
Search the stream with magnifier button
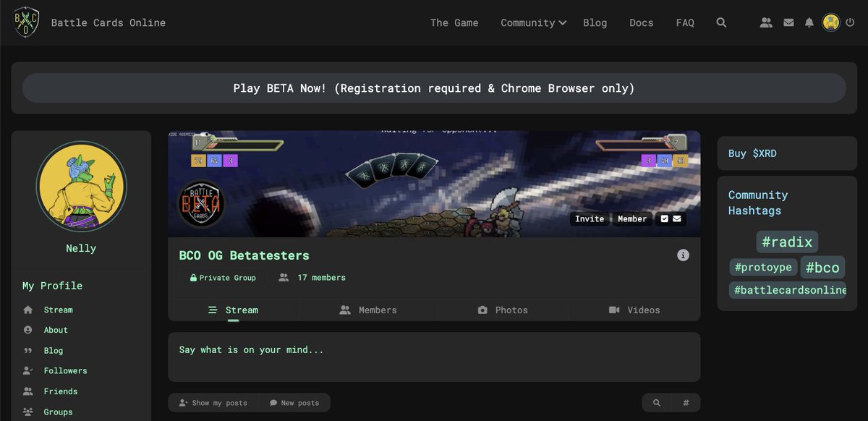(657, 403)
